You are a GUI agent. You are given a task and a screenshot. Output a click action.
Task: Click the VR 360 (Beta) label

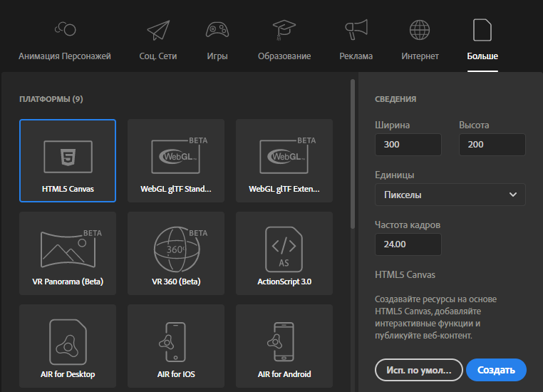coord(176,282)
